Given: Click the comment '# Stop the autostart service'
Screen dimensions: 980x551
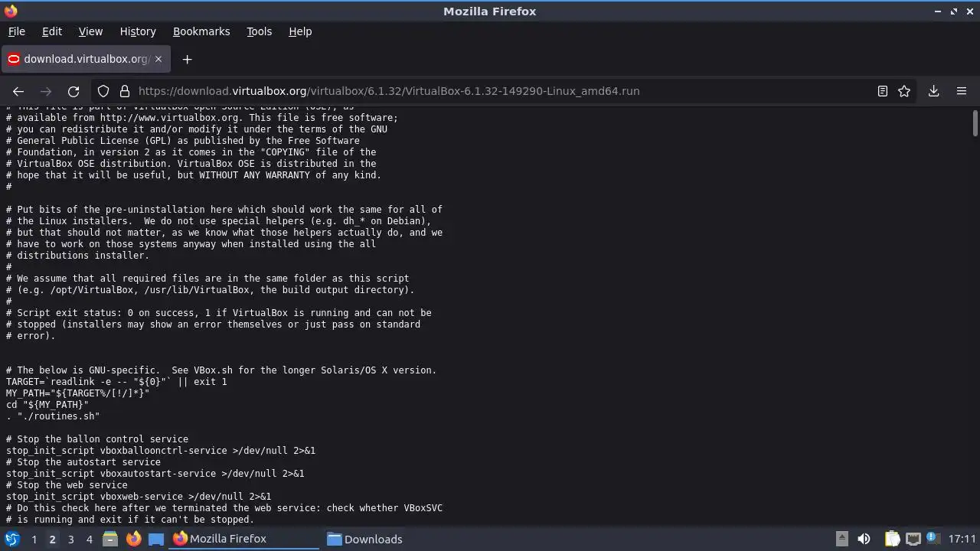Looking at the screenshot, I should coord(83,462).
